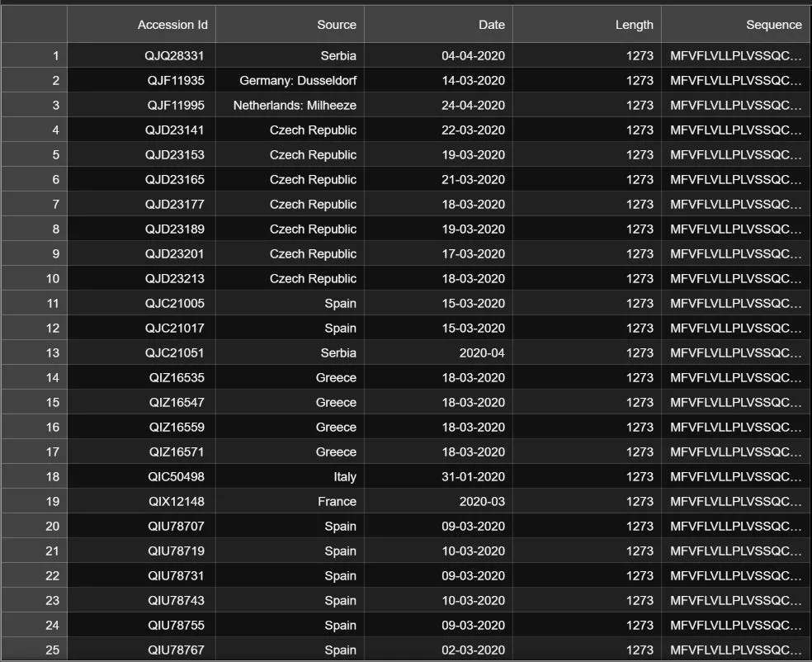The width and height of the screenshot is (812, 662).
Task: Select accession cell QIC50498
Action: (x=141, y=476)
